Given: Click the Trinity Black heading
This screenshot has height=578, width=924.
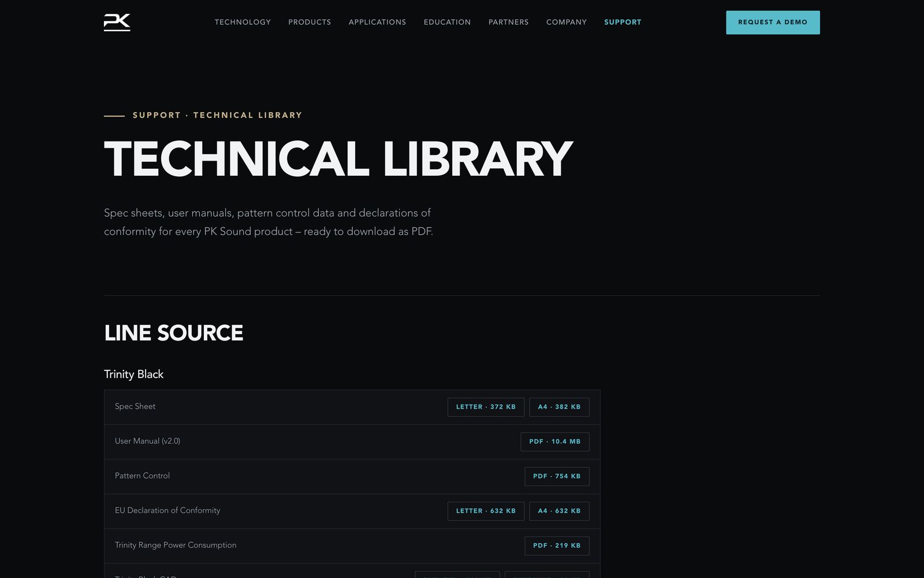Looking at the screenshot, I should pyautogui.click(x=133, y=374).
